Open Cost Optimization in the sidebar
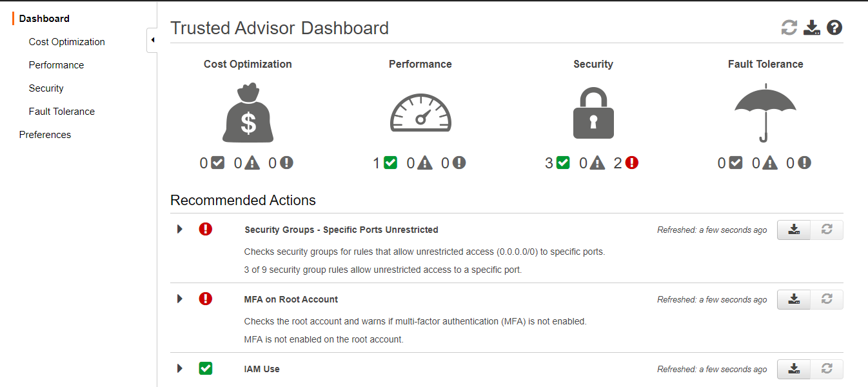The width and height of the screenshot is (868, 387). pos(67,42)
